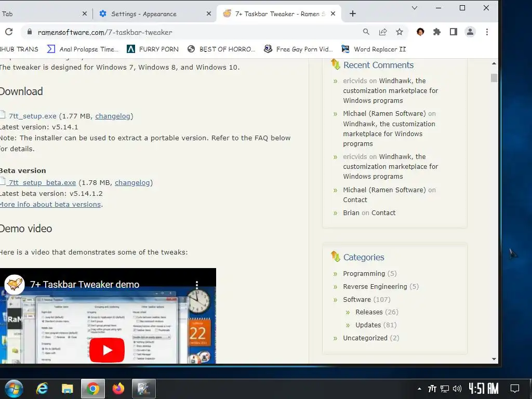532x399 pixels.
Task: Click the 7TT tray icon
Action: pyautogui.click(x=432, y=389)
